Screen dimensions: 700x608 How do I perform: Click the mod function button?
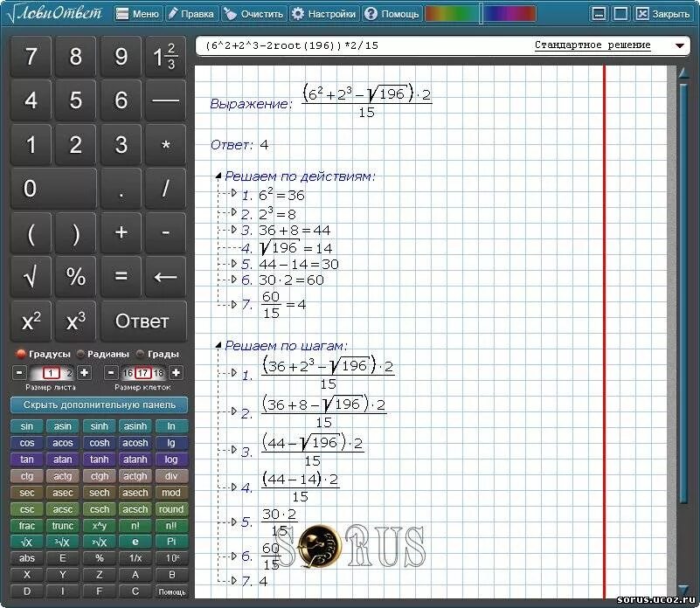pos(171,493)
